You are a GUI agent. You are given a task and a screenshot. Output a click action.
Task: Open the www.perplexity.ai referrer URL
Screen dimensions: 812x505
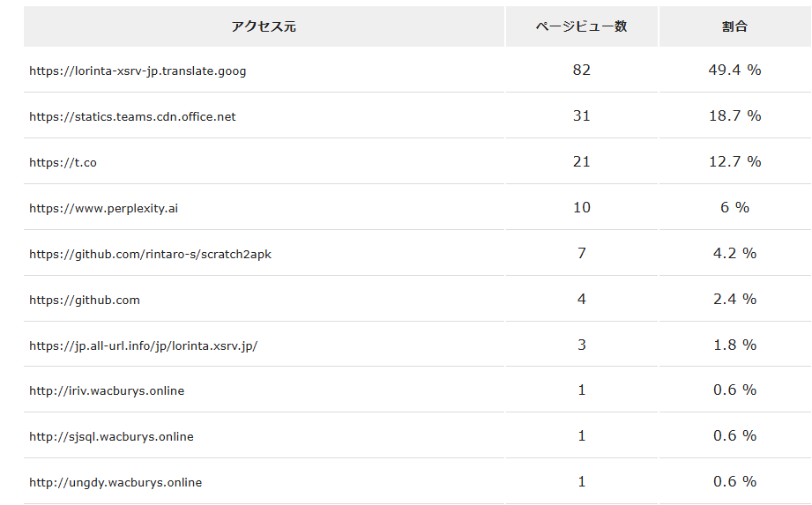click(x=103, y=208)
